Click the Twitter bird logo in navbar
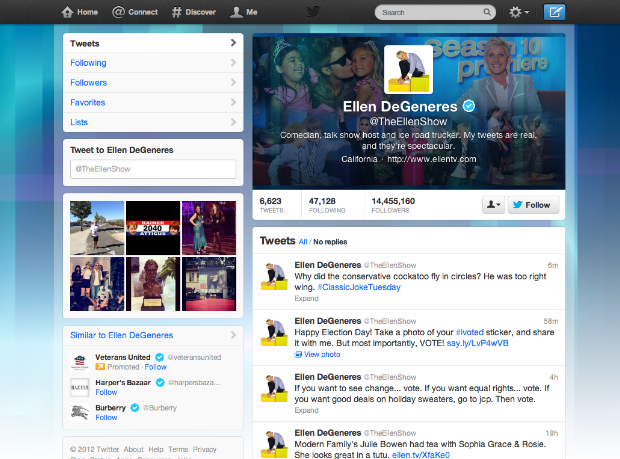The image size is (620, 459). pos(313,12)
